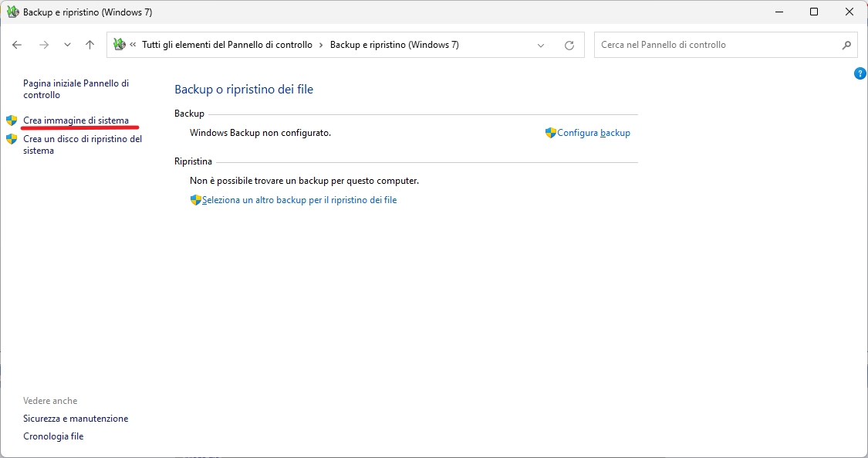Open 'Pagina iniziale Pannello di controllo'
868x458 pixels.
[76, 89]
